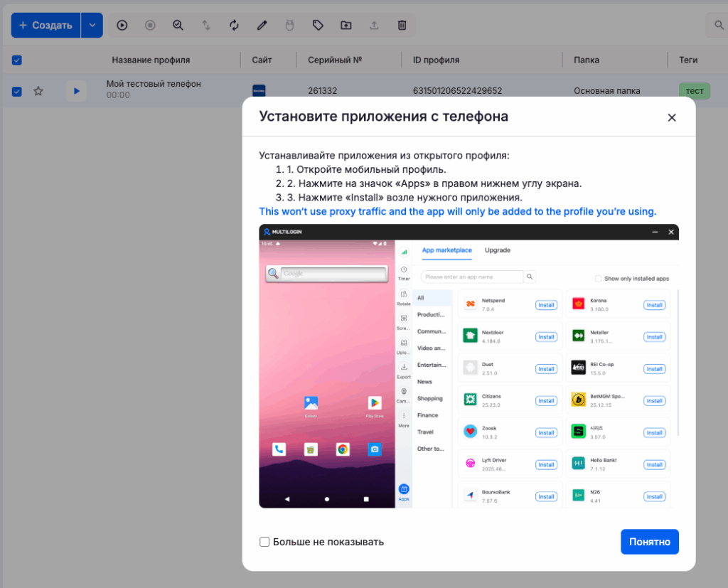The image size is (728, 588).
Task: Click the serial number 261332
Action: (x=323, y=90)
